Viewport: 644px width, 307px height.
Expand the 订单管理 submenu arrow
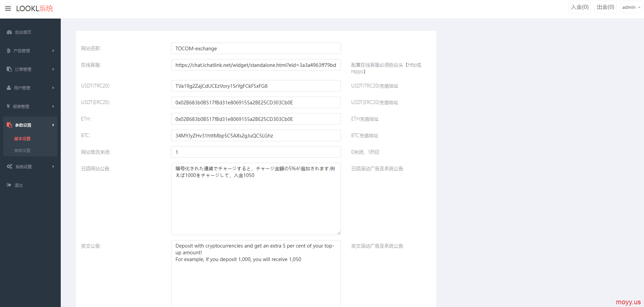(x=53, y=69)
